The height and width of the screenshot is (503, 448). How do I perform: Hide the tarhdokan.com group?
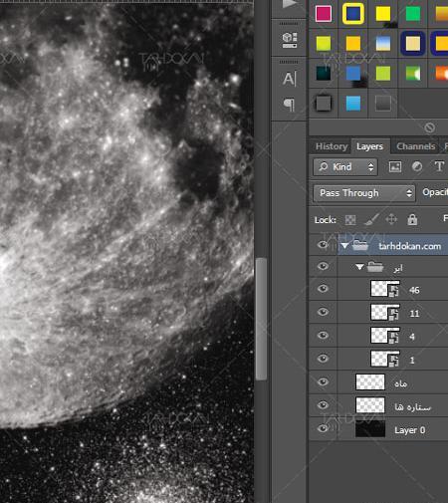tap(323, 245)
